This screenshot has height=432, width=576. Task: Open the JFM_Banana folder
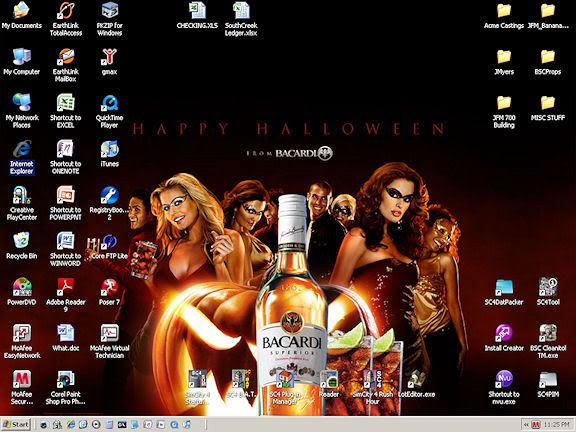click(x=548, y=16)
